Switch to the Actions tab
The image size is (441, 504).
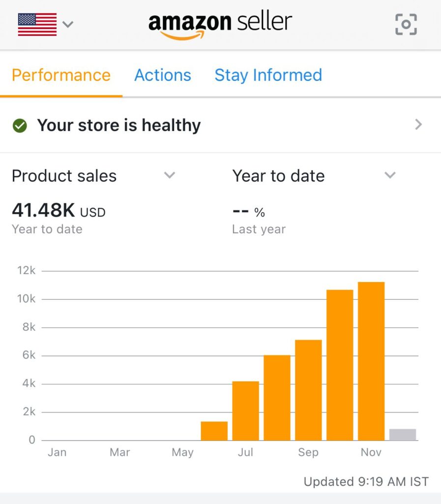click(x=163, y=75)
